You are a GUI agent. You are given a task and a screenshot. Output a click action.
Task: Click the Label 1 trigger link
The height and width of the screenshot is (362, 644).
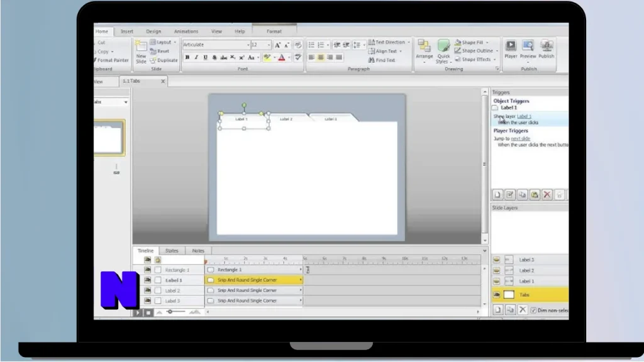point(524,116)
